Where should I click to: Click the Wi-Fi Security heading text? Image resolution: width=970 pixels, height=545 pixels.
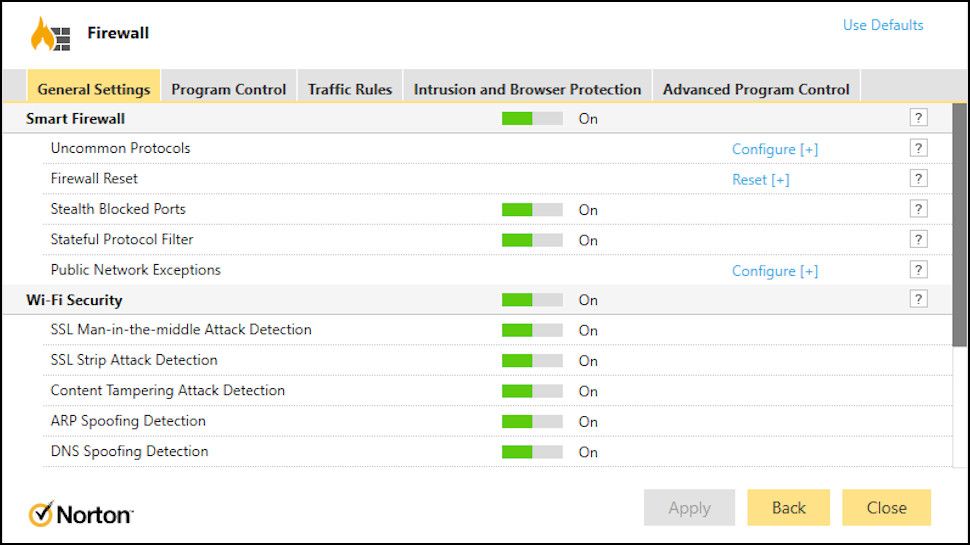pyautogui.click(x=74, y=300)
